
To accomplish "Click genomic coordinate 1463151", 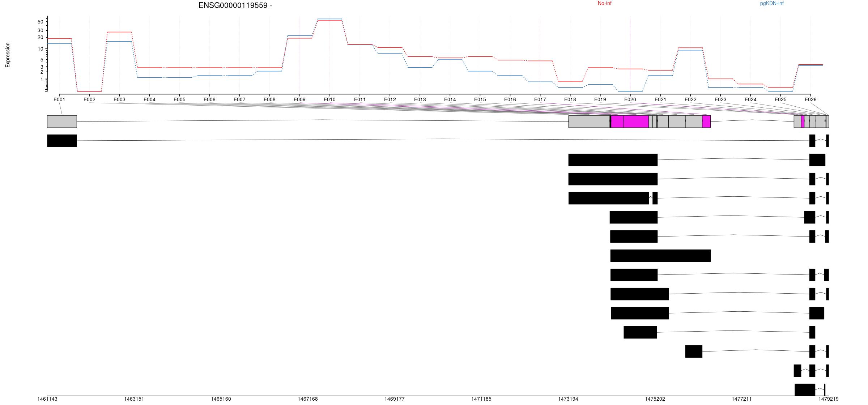I will pyautogui.click(x=134, y=399).
